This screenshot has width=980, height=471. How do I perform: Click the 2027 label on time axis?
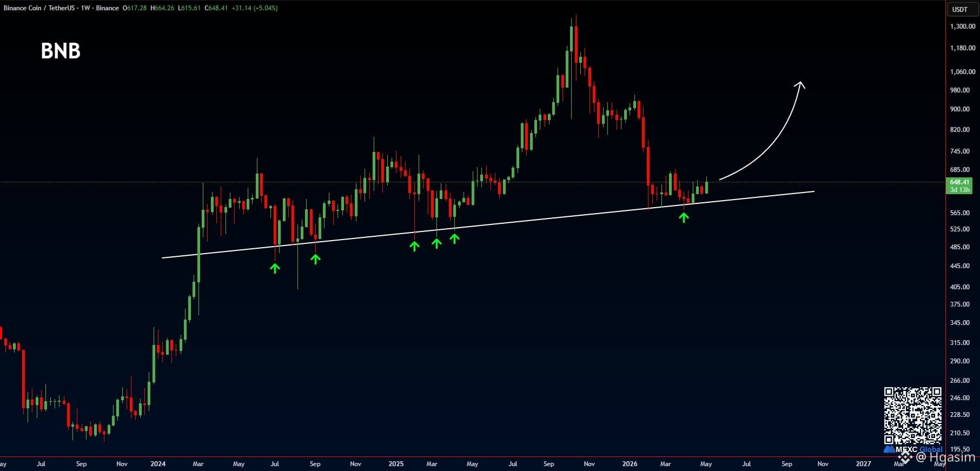tap(863, 464)
